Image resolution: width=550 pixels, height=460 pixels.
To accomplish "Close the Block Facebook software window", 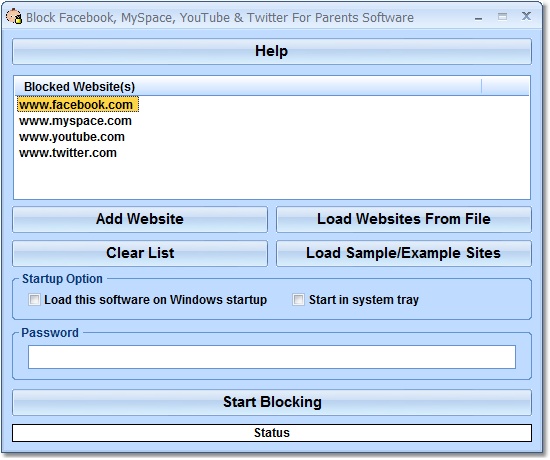I will click(526, 16).
